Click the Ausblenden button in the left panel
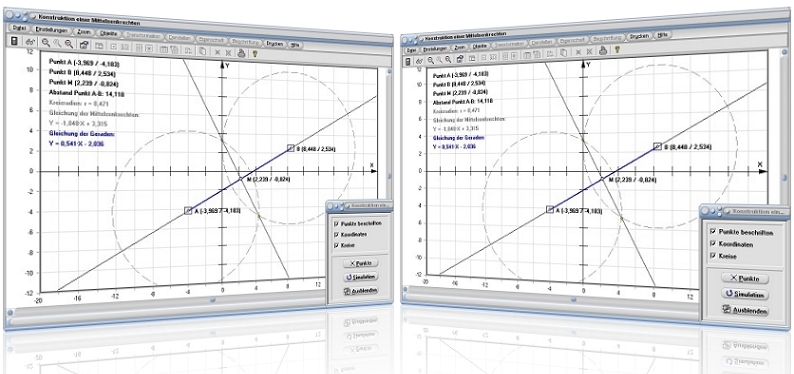Image resolution: width=794 pixels, height=374 pixels. click(360, 291)
